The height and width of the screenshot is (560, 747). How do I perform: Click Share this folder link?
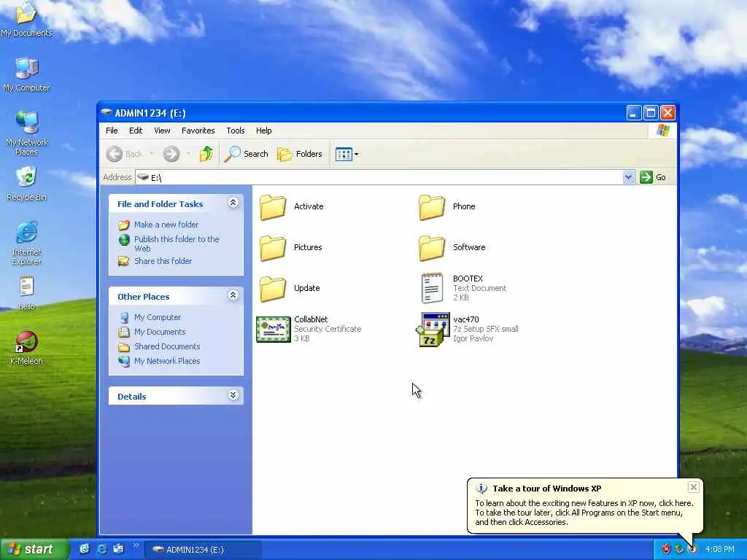(163, 262)
